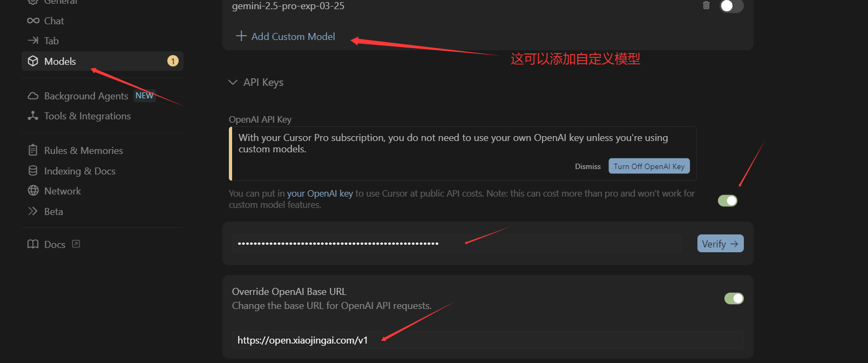
Task: Click the 'OpenAI API Key' label
Action: (260, 119)
